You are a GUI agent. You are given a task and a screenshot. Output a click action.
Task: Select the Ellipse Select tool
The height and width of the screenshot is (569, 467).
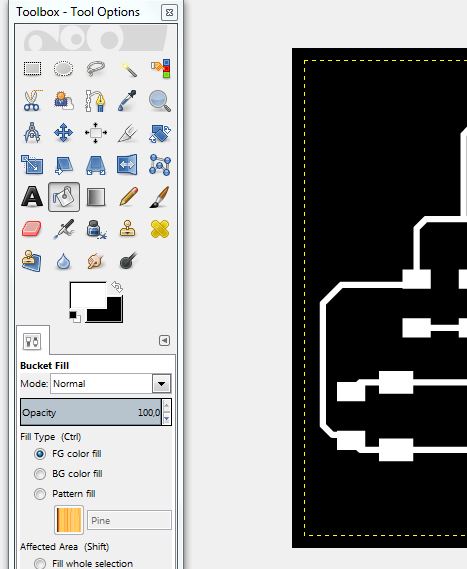64,69
